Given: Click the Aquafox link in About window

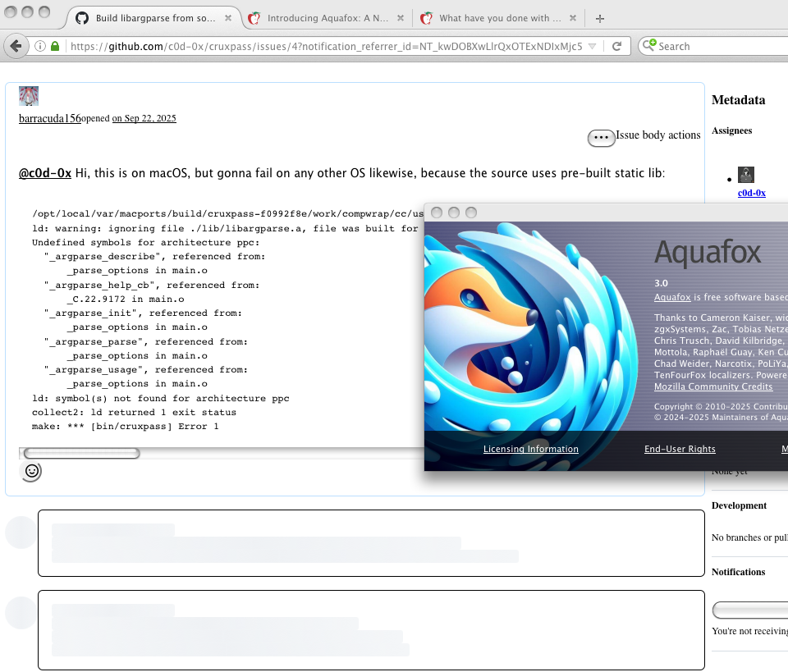Looking at the screenshot, I should [x=672, y=297].
